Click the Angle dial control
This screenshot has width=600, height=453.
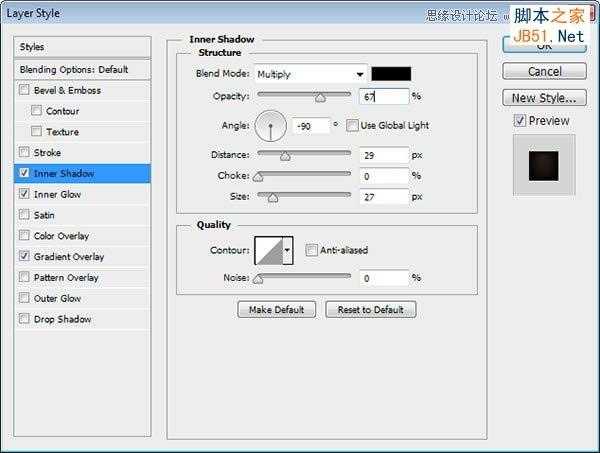[x=271, y=125]
